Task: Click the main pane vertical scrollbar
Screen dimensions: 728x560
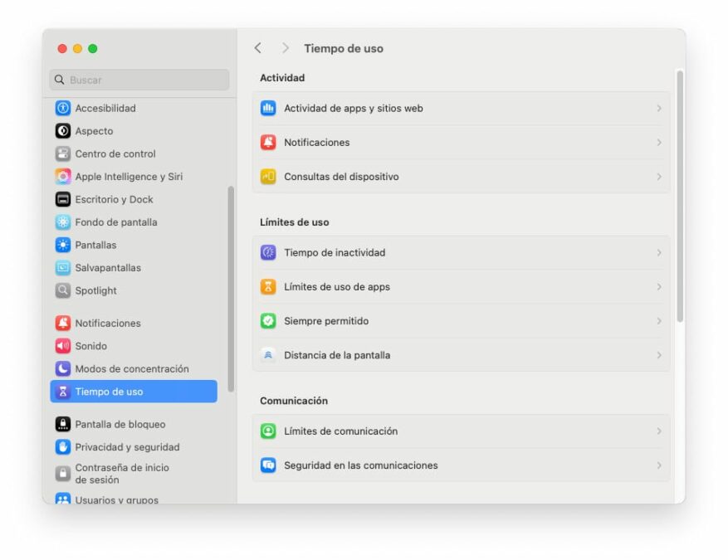Action: click(680, 196)
